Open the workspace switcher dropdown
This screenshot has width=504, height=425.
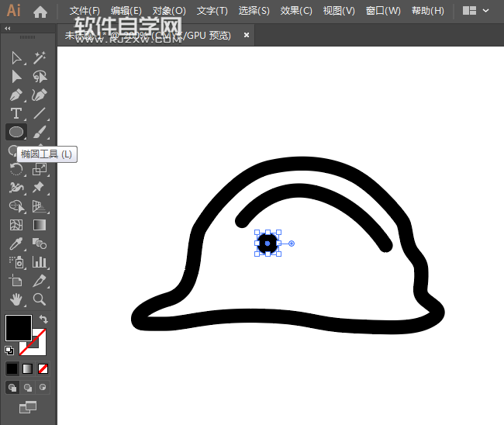[x=475, y=11]
